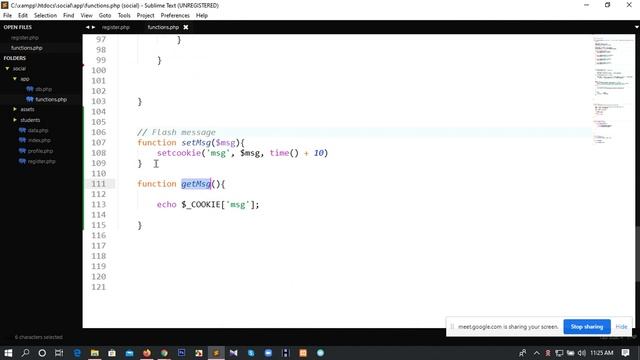The height and width of the screenshot is (360, 640).
Task: Switch to the functions.php tab
Action: [163, 27]
